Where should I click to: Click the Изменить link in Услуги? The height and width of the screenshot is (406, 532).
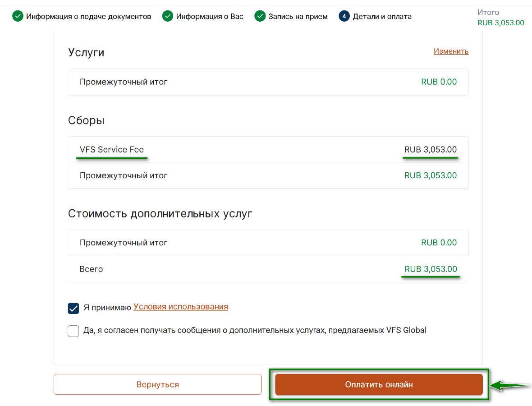(451, 51)
